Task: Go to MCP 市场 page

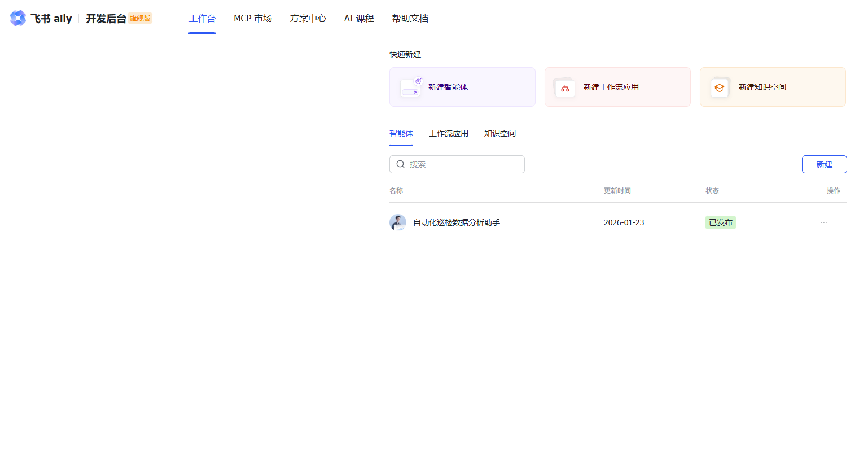Action: (x=253, y=19)
